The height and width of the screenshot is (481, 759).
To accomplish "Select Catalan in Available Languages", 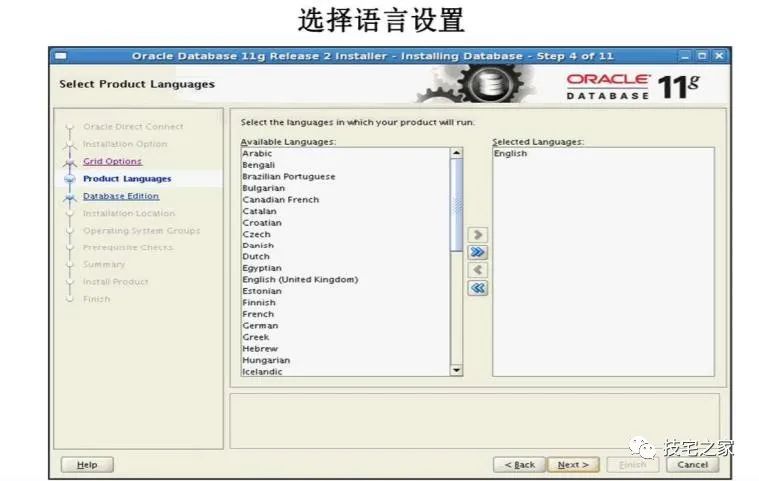I will [346, 211].
